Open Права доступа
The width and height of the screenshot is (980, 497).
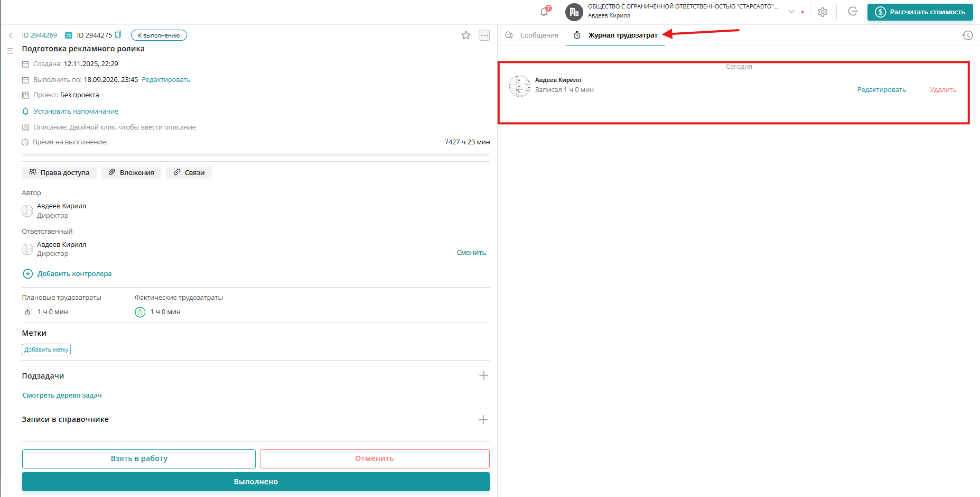(x=59, y=172)
